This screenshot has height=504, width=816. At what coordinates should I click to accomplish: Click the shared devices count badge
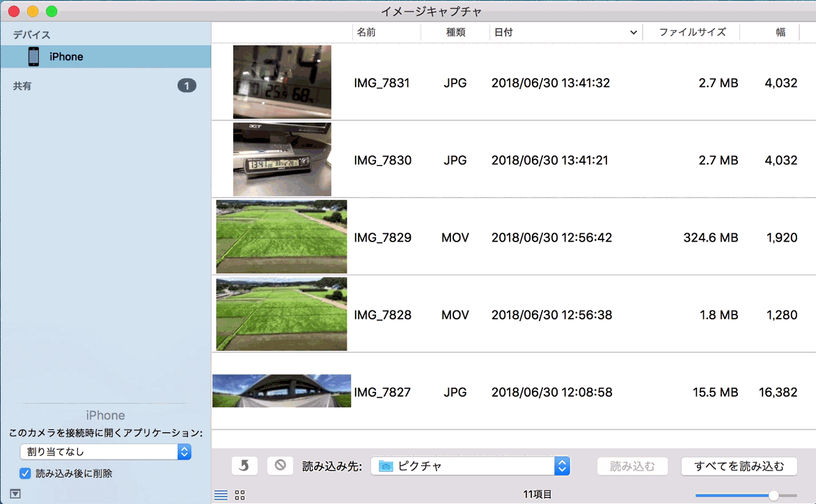[x=187, y=86]
